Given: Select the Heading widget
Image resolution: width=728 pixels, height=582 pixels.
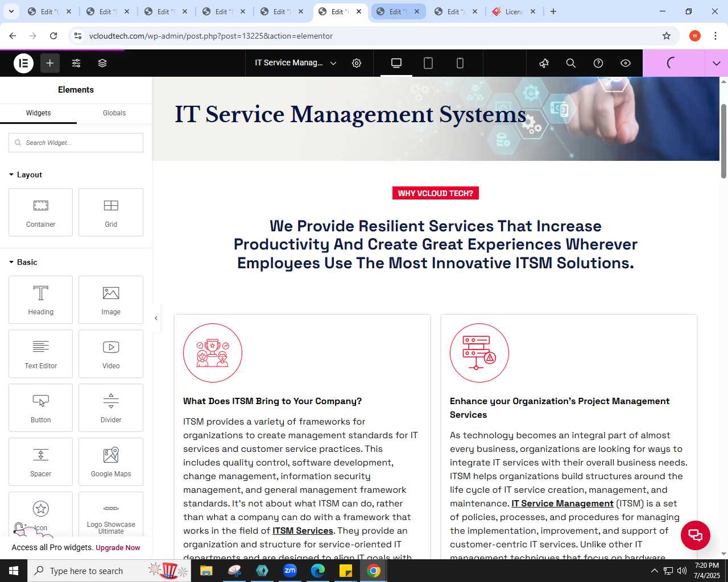Looking at the screenshot, I should (x=40, y=300).
